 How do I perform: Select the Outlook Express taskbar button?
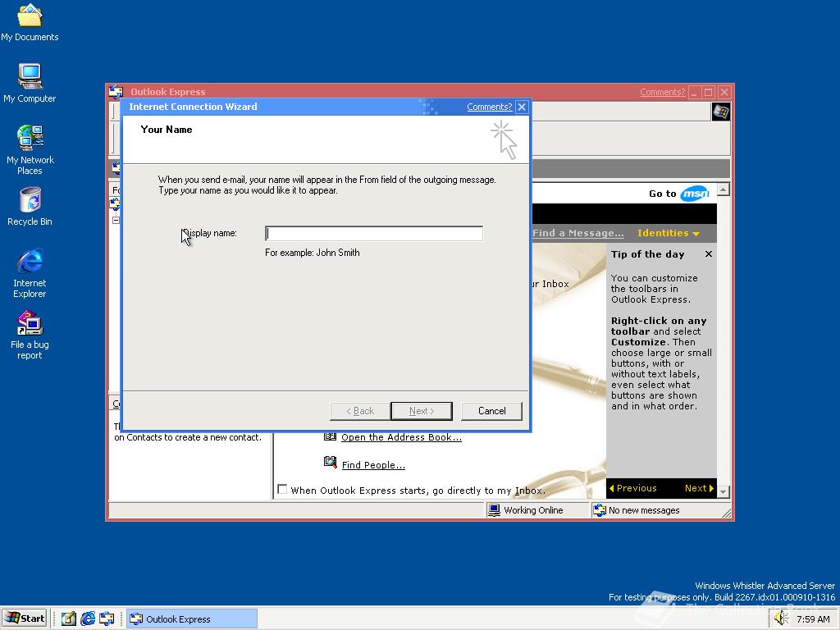tap(191, 619)
